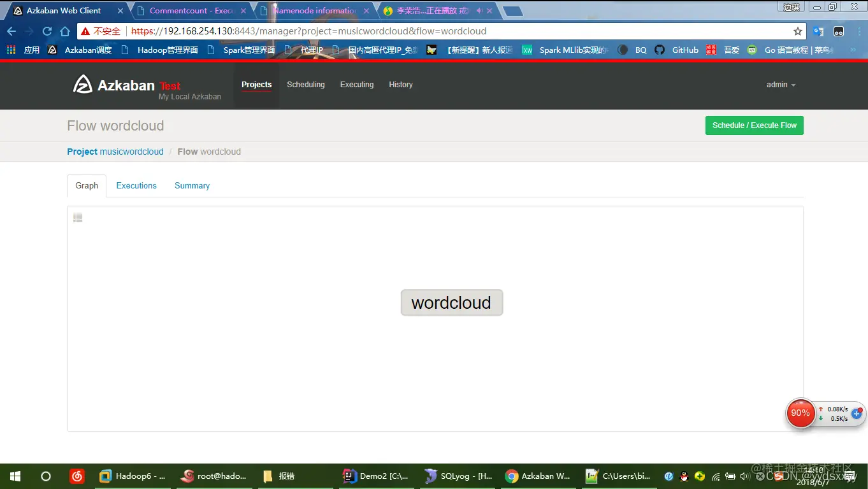Viewport: 868px width, 489px height.
Task: Reload the page with refresh icon
Action: pyautogui.click(x=47, y=31)
